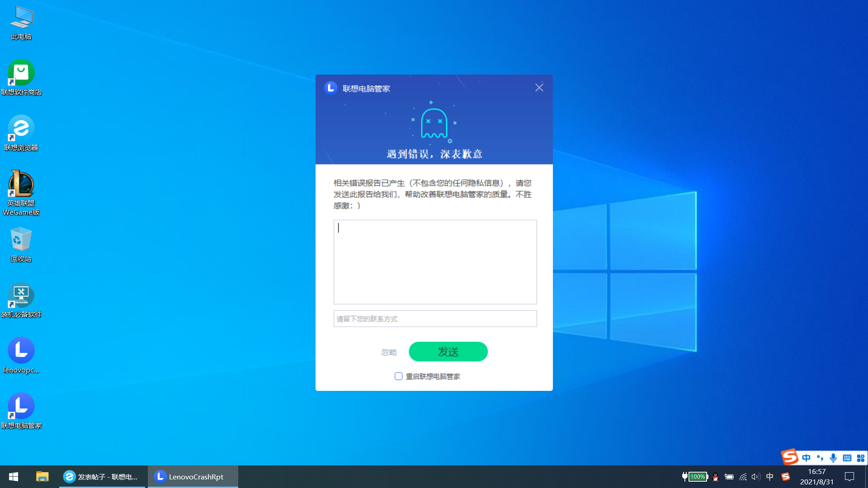Toggle punctuation mode on Sogou bar
Screen dimensions: 868x488
(x=820, y=458)
